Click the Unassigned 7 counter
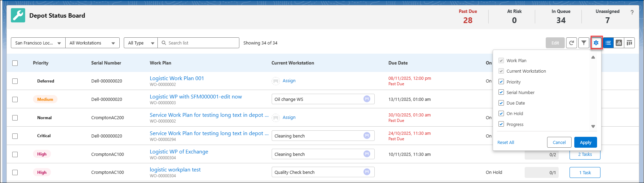This screenshot has width=644, height=183. click(608, 16)
